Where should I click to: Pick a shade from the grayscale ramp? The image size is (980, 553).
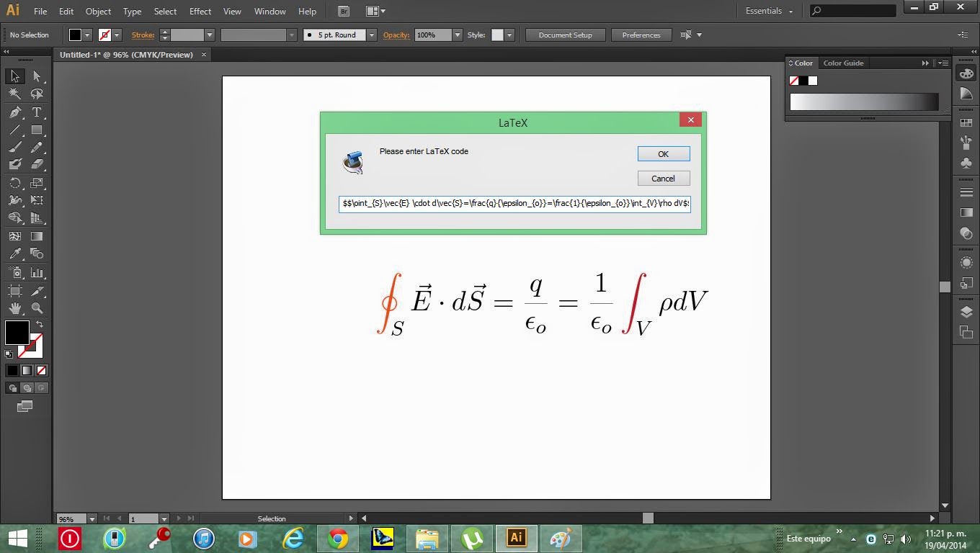(864, 102)
